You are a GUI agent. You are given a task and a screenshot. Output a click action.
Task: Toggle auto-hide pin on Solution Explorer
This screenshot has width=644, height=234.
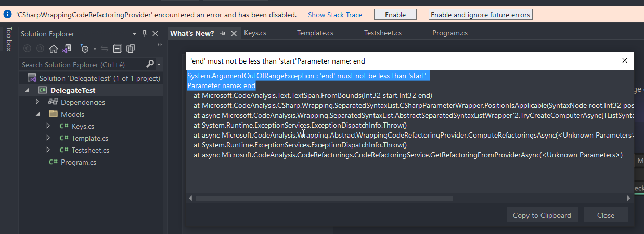coord(145,34)
